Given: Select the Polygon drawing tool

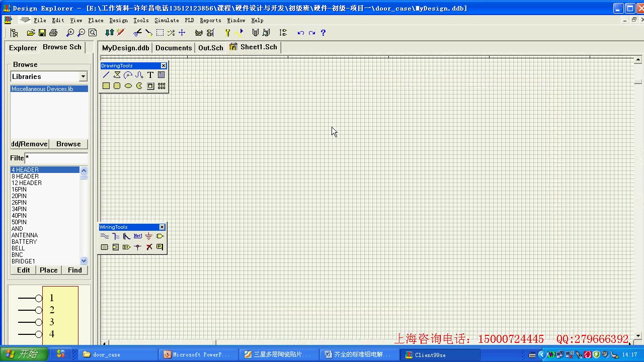Looking at the screenshot, I should [117, 74].
